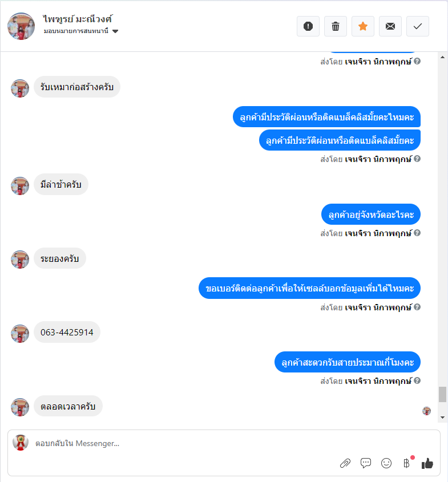
Task: Click the small seen-by avatar beside ตลอดเวลาครับ
Action: [x=426, y=411]
